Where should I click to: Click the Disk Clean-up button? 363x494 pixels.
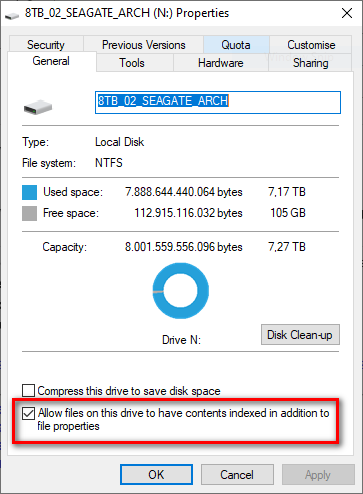(300, 335)
